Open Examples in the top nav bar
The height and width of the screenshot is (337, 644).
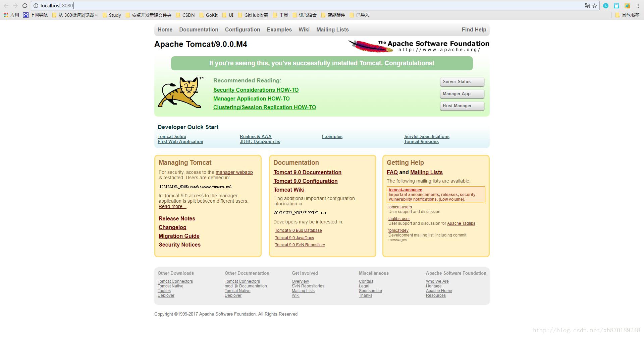click(279, 29)
